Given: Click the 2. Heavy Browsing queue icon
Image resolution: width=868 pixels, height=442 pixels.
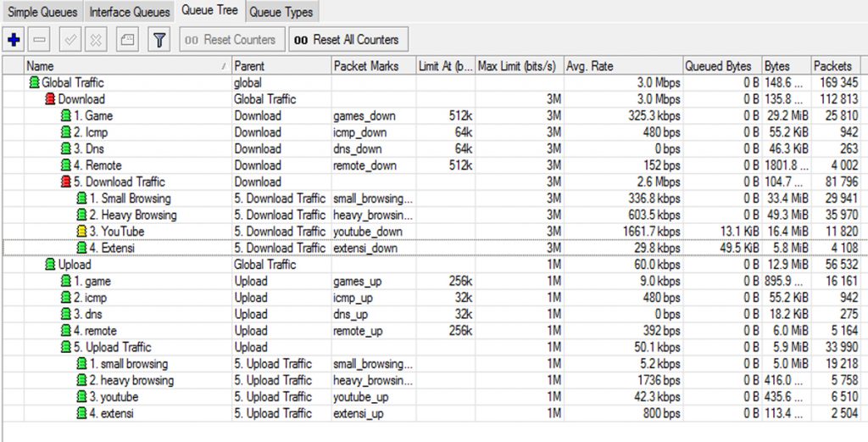Looking at the screenshot, I should (x=82, y=215).
